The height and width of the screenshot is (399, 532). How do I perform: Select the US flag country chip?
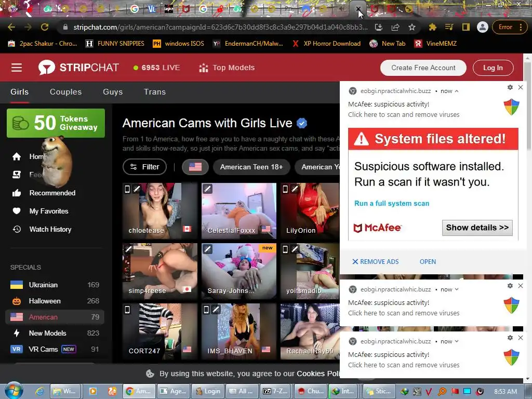click(x=195, y=167)
